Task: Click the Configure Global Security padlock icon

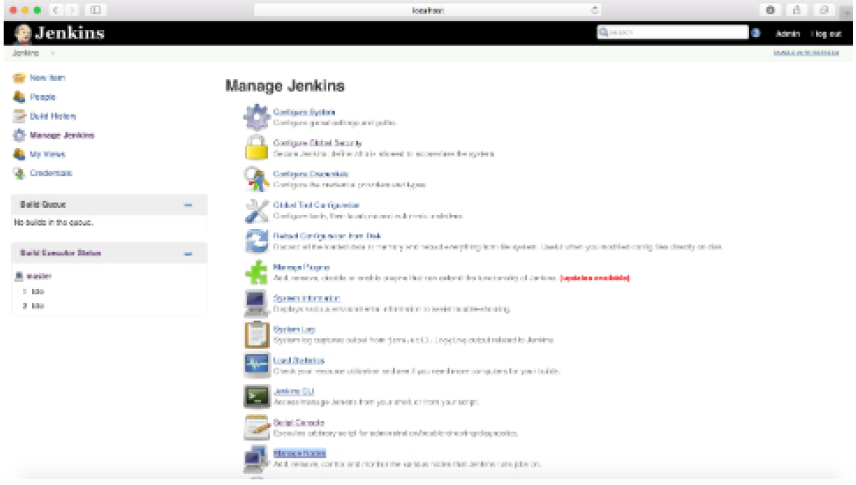Action: click(x=256, y=148)
